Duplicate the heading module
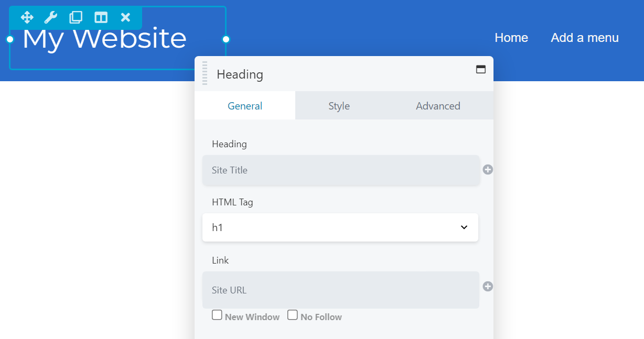This screenshot has height=339, width=644. coord(76,17)
